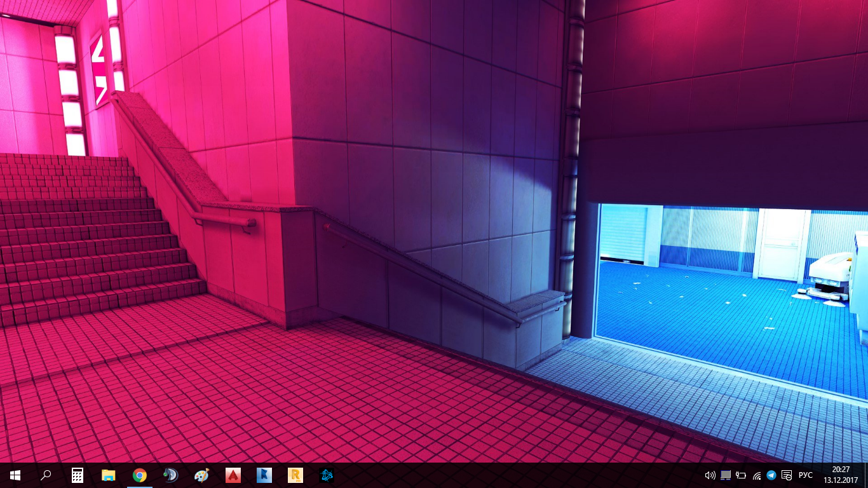The width and height of the screenshot is (868, 488).
Task: Open battery power status icon
Action: click(741, 475)
